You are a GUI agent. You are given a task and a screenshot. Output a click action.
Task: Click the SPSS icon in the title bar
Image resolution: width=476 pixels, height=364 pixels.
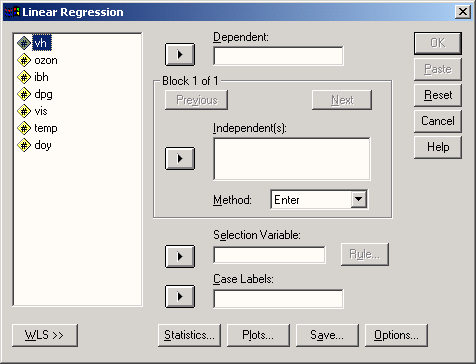[x=12, y=12]
